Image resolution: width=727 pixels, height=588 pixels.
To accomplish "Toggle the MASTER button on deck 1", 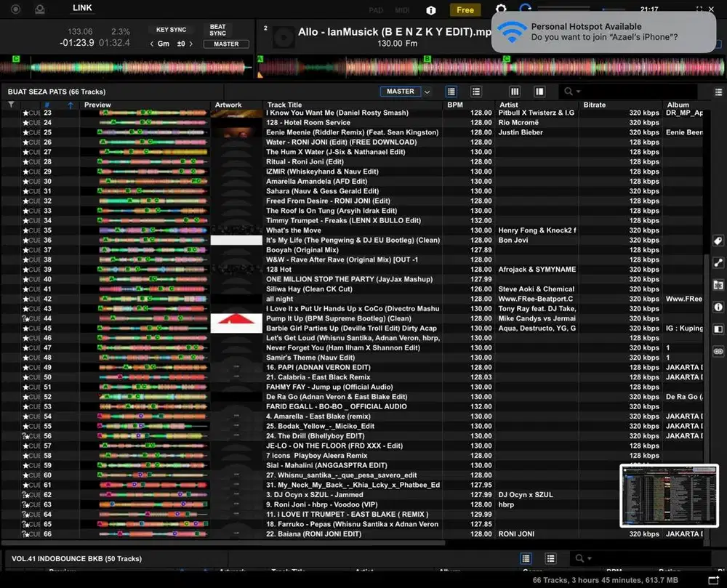I will click(x=226, y=44).
